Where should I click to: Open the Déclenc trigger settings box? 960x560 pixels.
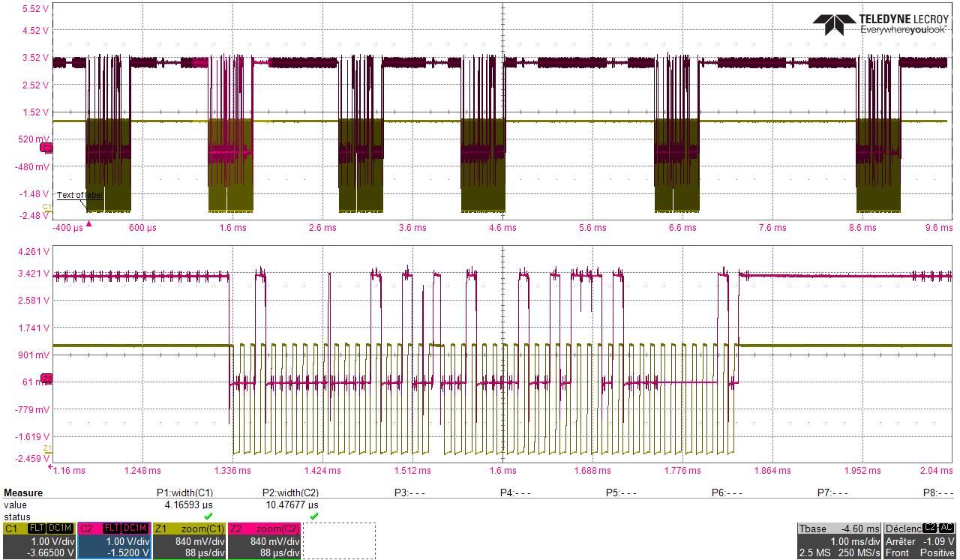(919, 541)
